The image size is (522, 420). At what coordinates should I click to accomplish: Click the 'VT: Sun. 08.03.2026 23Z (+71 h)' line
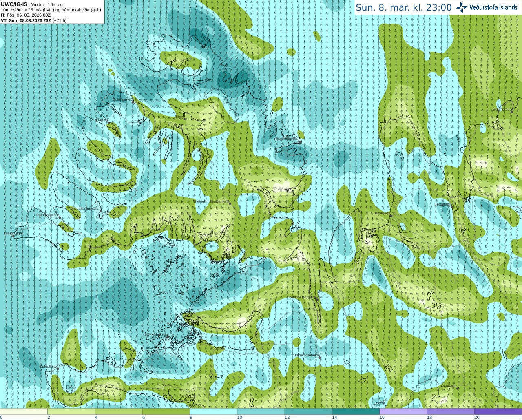(x=34, y=20)
